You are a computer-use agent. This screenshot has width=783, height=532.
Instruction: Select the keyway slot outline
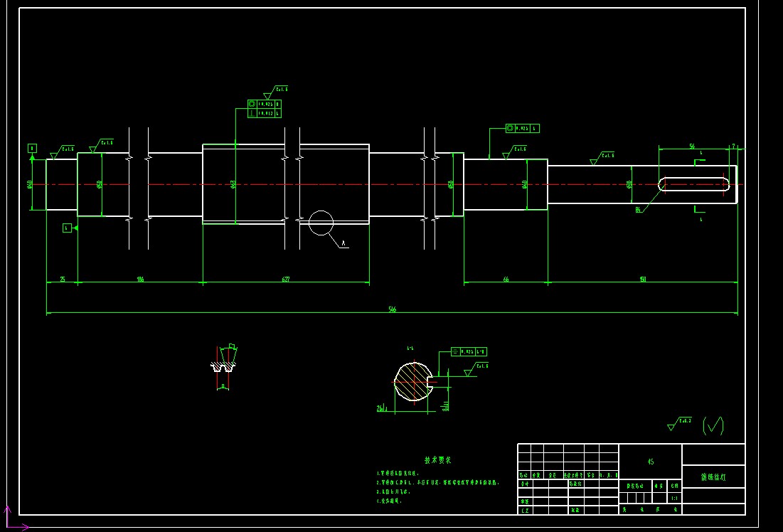click(x=694, y=183)
